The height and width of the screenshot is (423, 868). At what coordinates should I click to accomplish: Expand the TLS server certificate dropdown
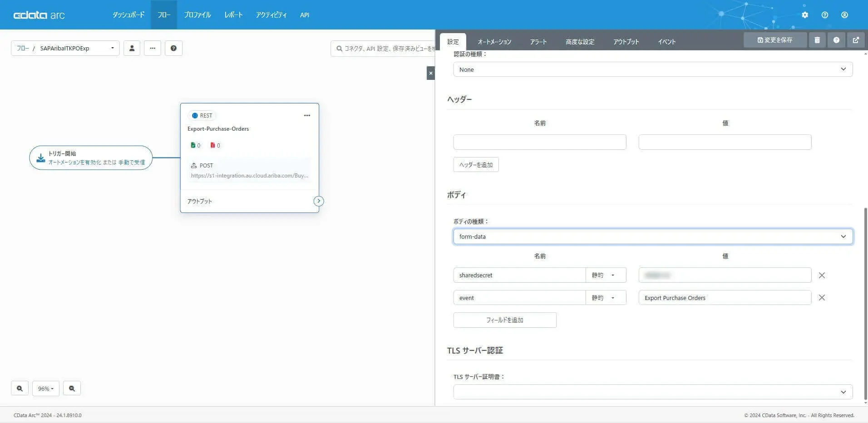(653, 392)
